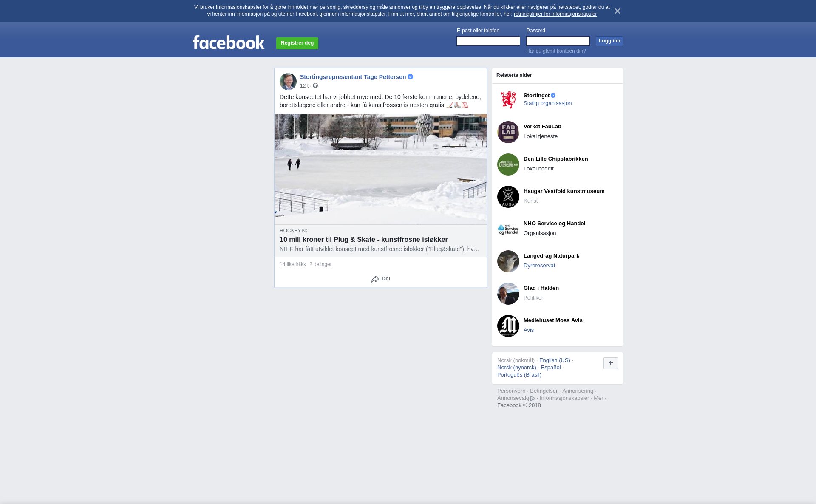
Task: Open the Den Lille Chipsfabrikken page name
Action: pos(556,159)
